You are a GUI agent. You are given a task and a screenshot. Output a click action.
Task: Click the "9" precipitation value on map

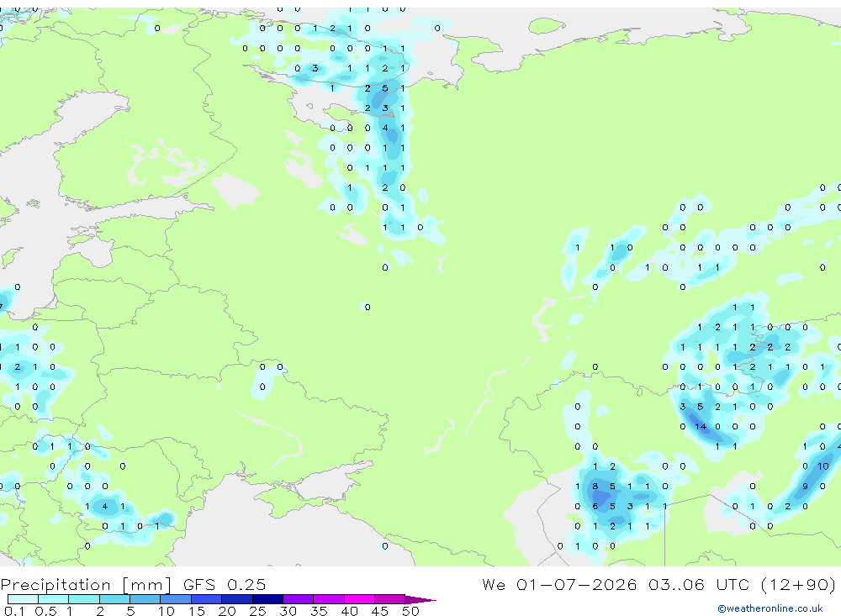pos(805,487)
